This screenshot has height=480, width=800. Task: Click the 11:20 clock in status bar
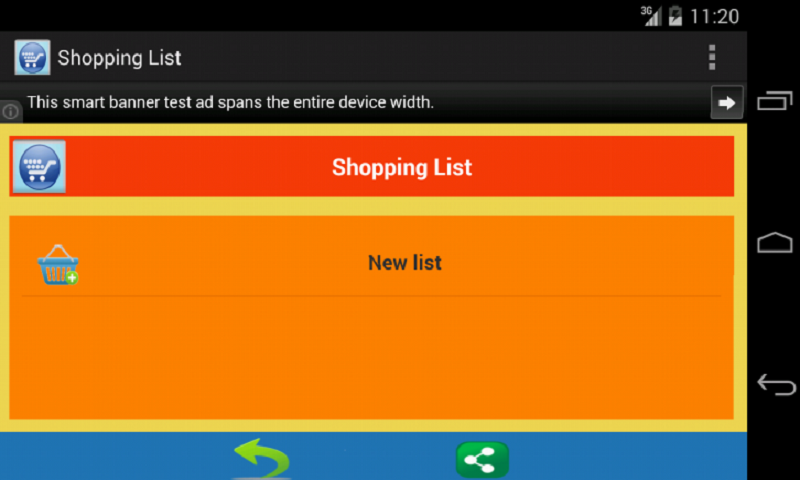coord(714,16)
